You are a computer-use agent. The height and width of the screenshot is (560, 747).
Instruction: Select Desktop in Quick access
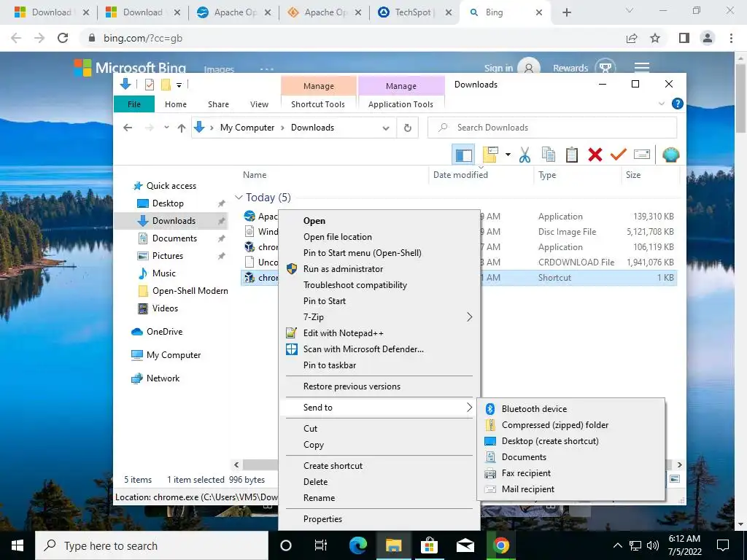[x=168, y=203]
